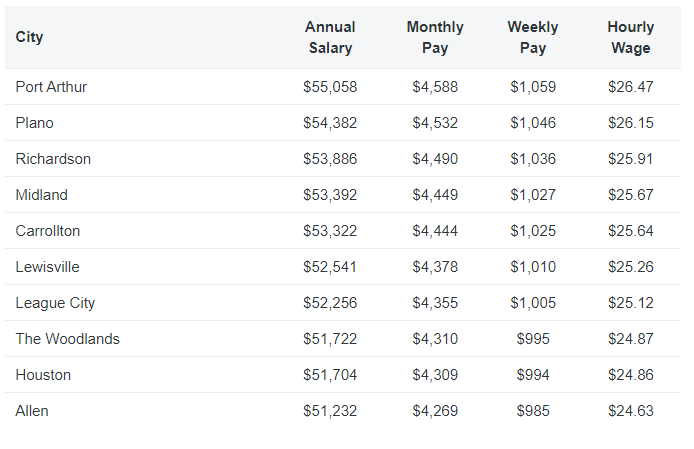Select the Plano city cell
The image size is (694, 449).
[35, 123]
